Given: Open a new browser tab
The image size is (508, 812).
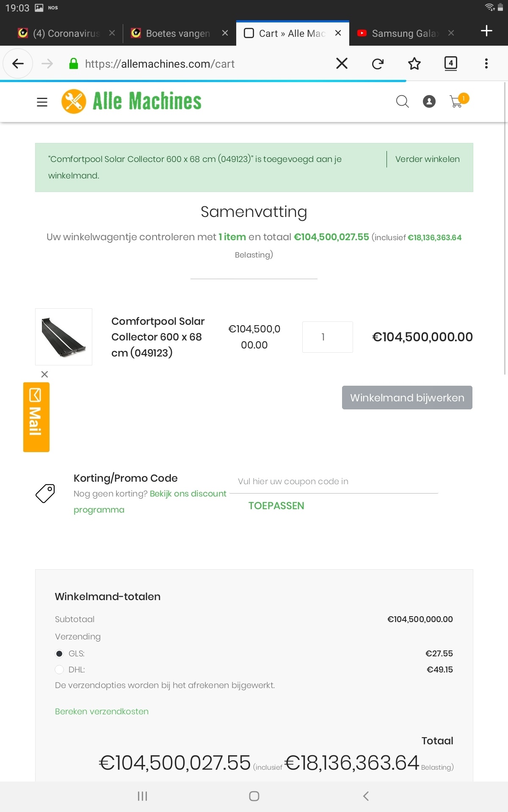Looking at the screenshot, I should click(486, 31).
